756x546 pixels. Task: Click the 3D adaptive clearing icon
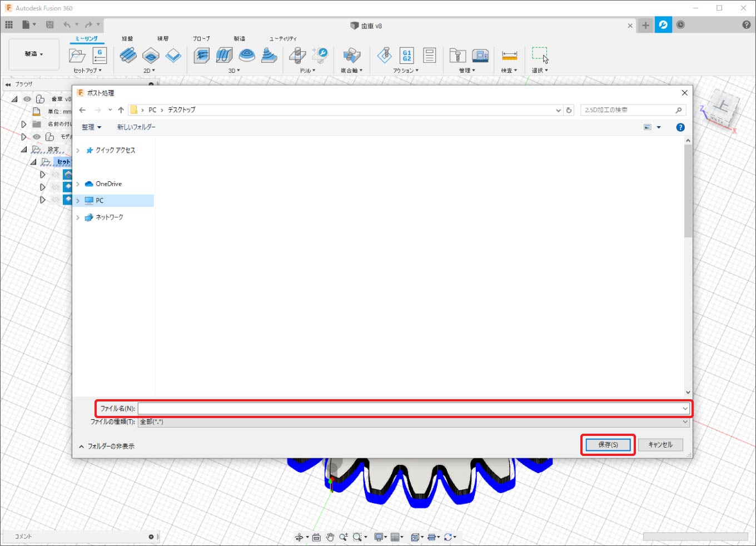point(201,55)
